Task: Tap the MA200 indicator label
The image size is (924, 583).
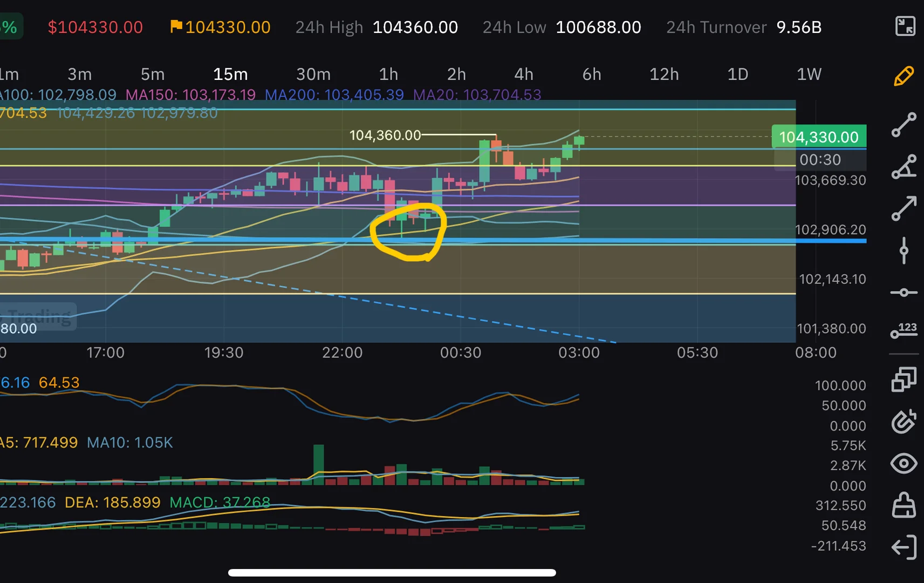Action: [x=334, y=95]
